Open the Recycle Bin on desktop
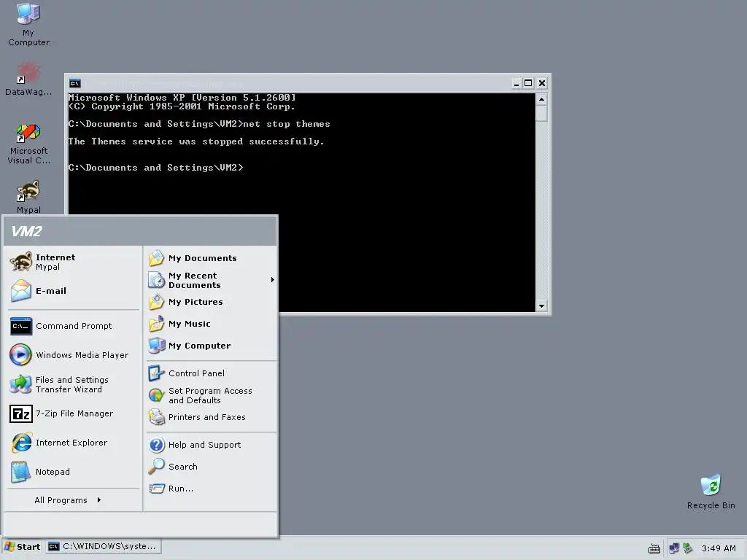The width and height of the screenshot is (747, 560). pos(711,492)
